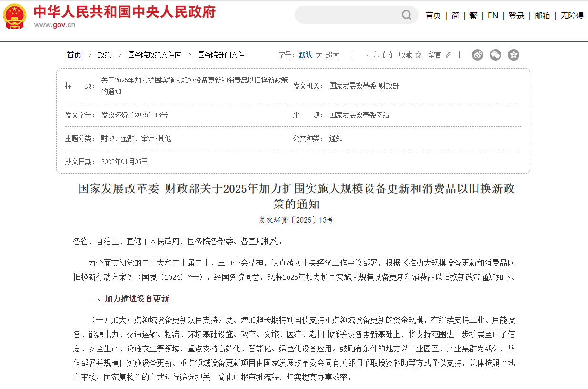
Task: Open the 登录 login link
Action: (516, 16)
